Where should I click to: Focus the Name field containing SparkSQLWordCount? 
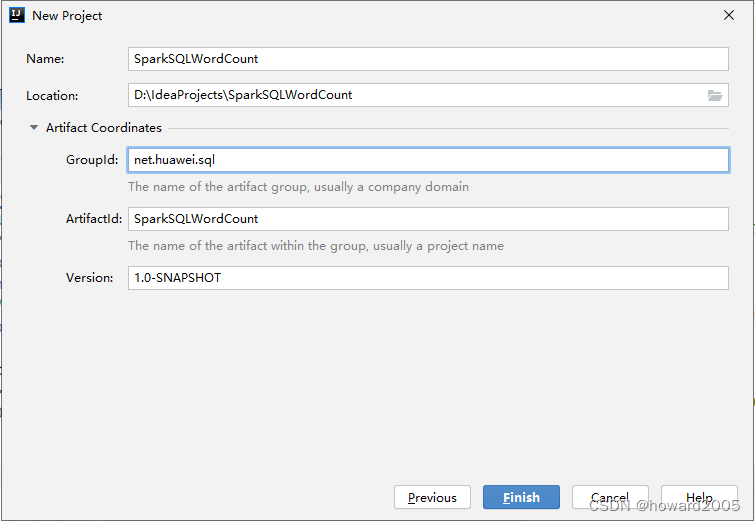click(428, 59)
